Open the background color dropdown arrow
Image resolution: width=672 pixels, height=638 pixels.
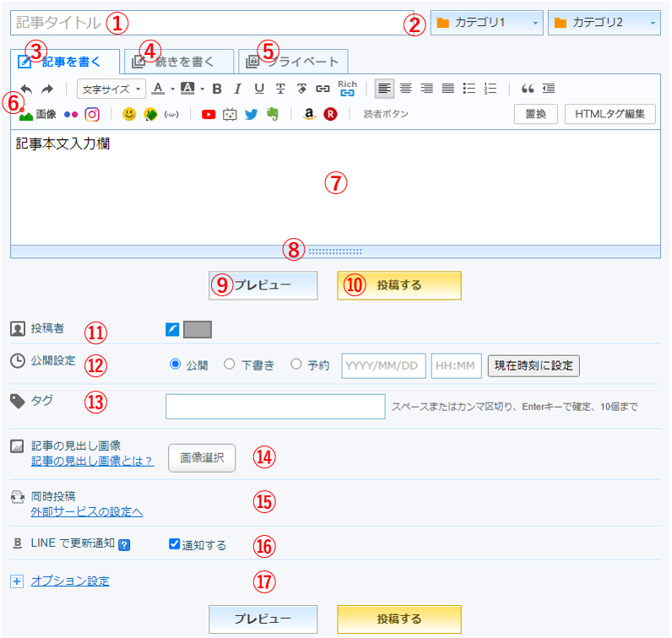pyautogui.click(x=203, y=89)
